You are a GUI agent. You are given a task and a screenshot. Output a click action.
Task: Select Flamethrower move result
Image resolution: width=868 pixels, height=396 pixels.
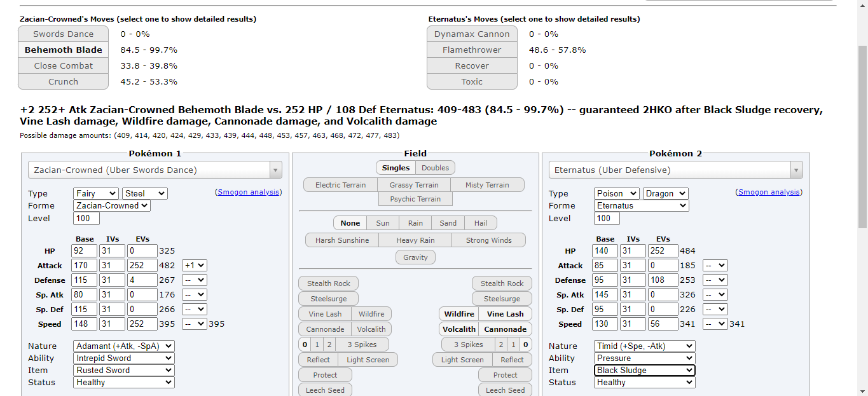472,50
